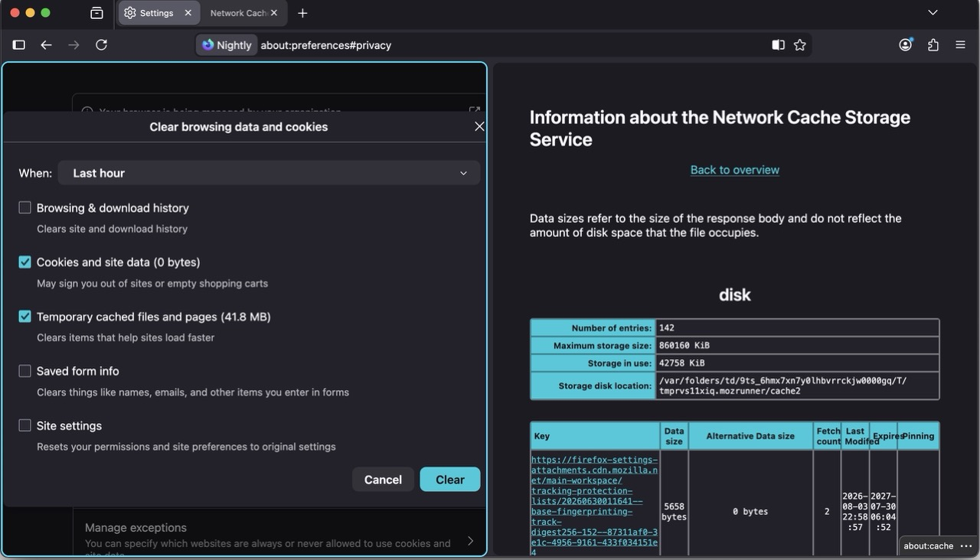980x560 pixels.
Task: Click the Manage exceptions text in Settings
Action: click(136, 527)
